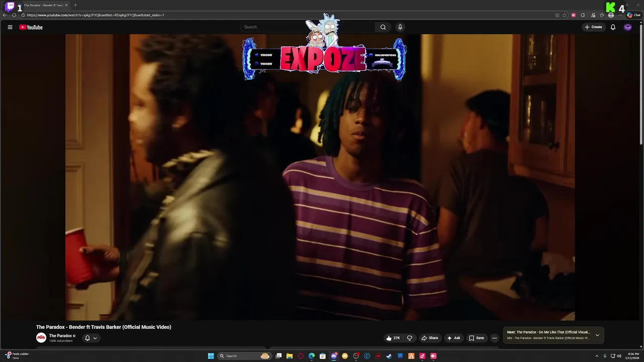644x362 pixels.
Task: Open a new browser tab
Action: pyautogui.click(x=75, y=5)
